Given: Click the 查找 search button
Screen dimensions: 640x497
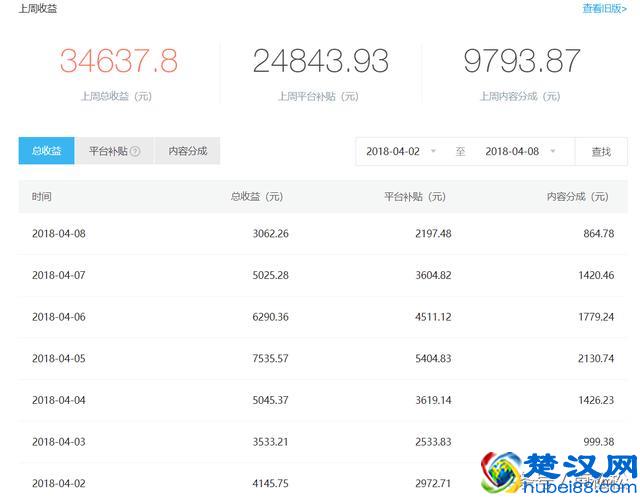Looking at the screenshot, I should (x=601, y=152).
